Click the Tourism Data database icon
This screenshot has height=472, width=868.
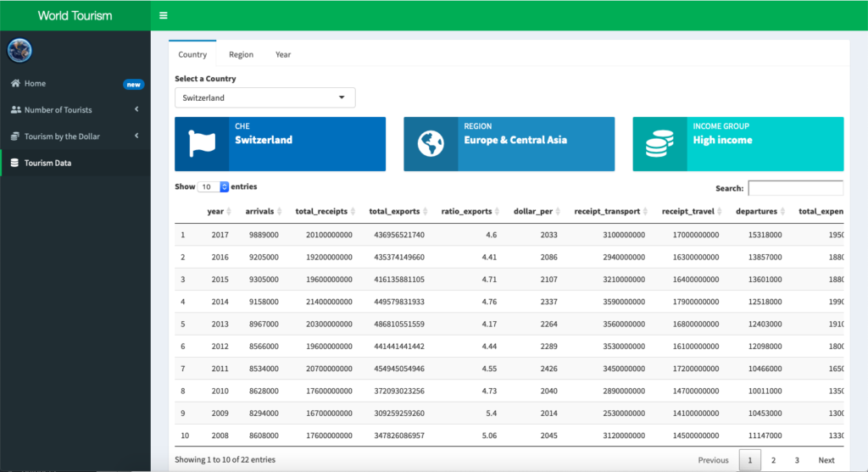[x=14, y=163]
